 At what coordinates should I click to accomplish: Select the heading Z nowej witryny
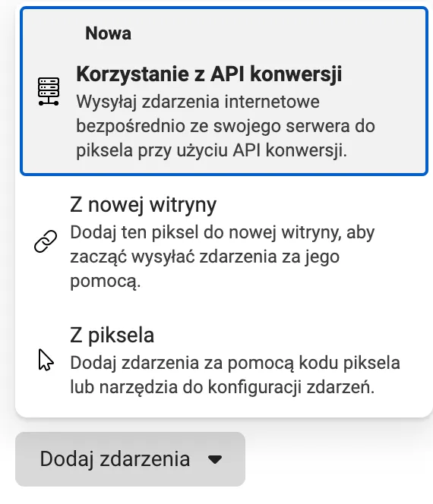(143, 204)
